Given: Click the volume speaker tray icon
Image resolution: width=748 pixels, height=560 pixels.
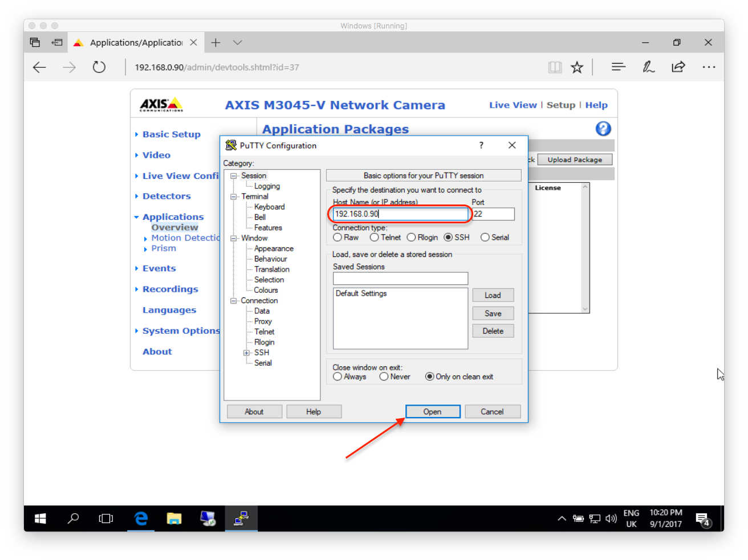Looking at the screenshot, I should (x=611, y=518).
